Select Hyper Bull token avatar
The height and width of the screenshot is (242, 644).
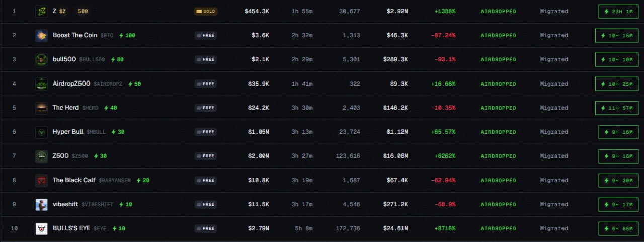(x=42, y=132)
